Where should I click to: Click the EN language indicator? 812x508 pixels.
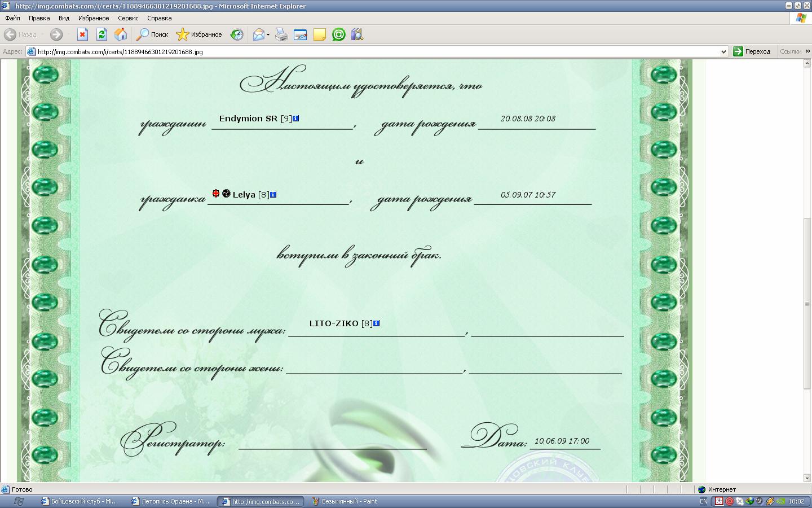pos(703,501)
